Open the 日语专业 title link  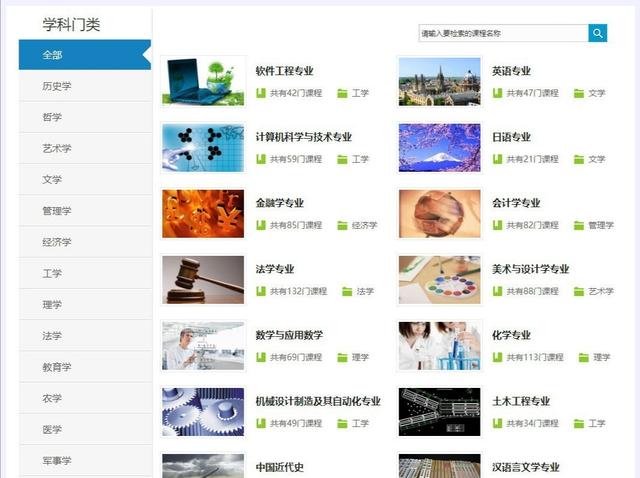coord(511,137)
